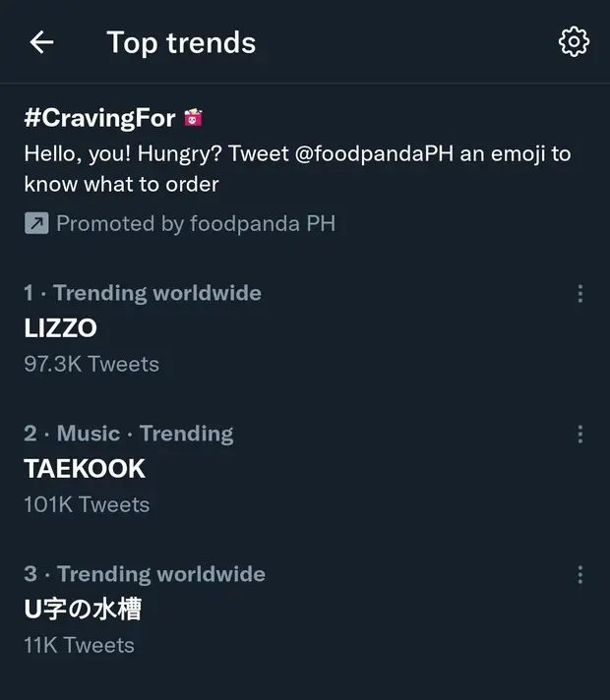
Task: Select the LIZZO trending topic
Action: pyautogui.click(x=60, y=328)
